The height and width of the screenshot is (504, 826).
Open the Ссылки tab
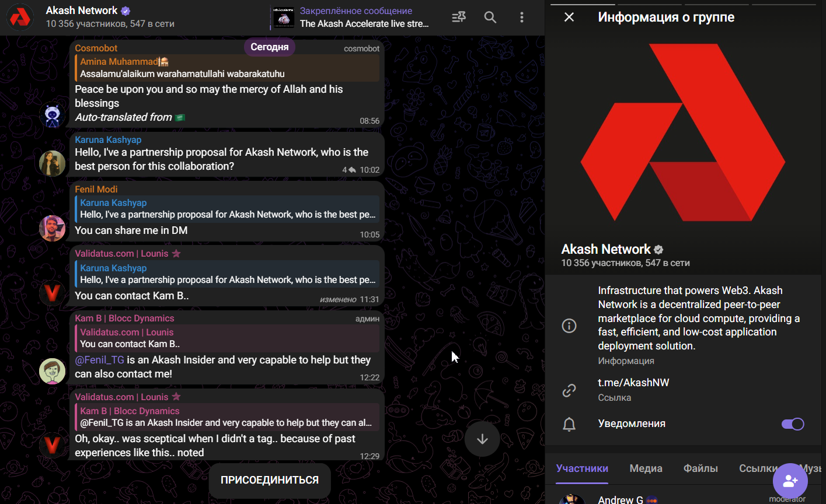(x=759, y=468)
